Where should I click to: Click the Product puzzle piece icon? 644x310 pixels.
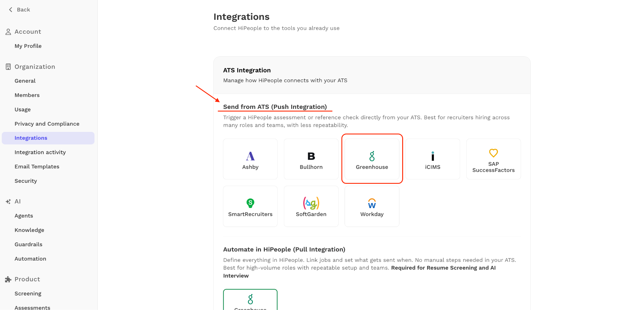click(x=8, y=279)
